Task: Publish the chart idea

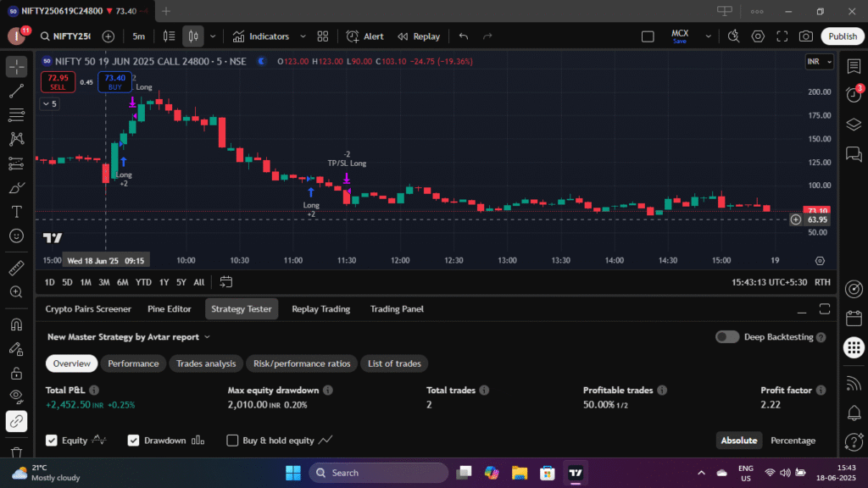Action: coord(843,36)
